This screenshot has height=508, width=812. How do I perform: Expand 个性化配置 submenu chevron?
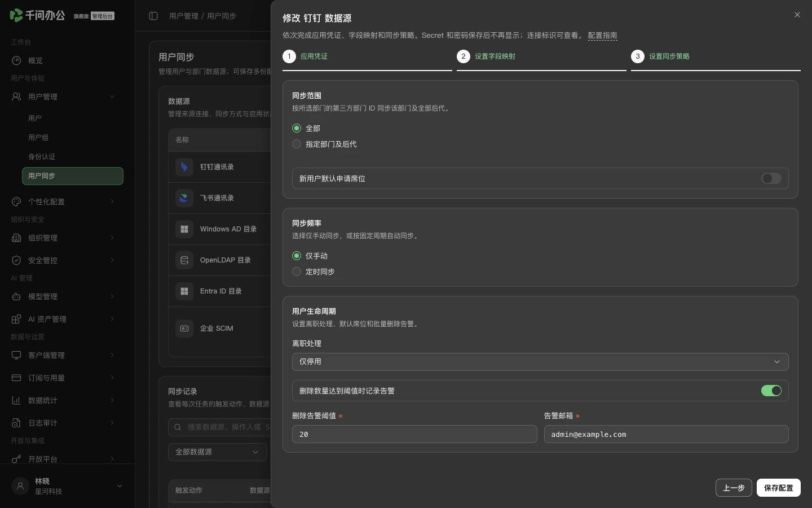(x=112, y=202)
